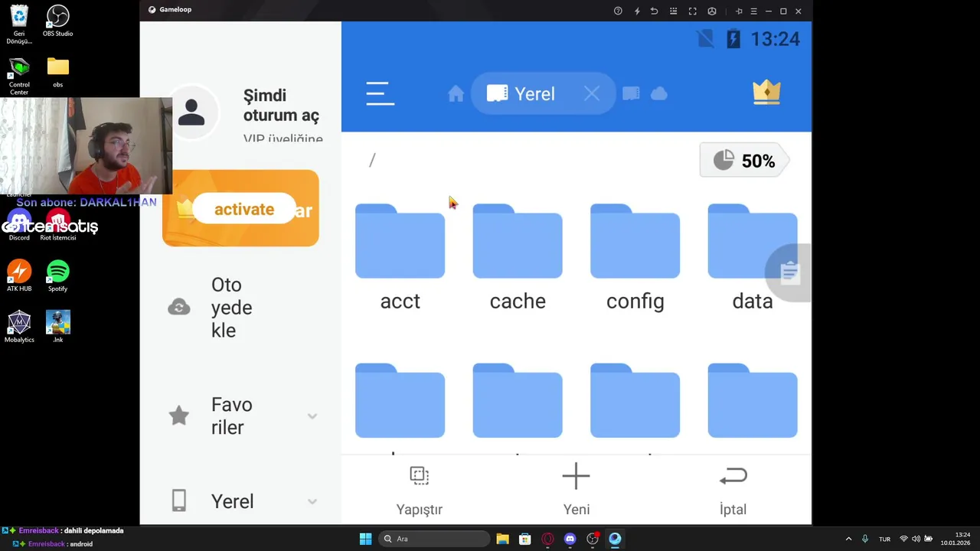The height and width of the screenshot is (551, 980).
Task: Tap the Yeni new button
Action: [x=577, y=491]
